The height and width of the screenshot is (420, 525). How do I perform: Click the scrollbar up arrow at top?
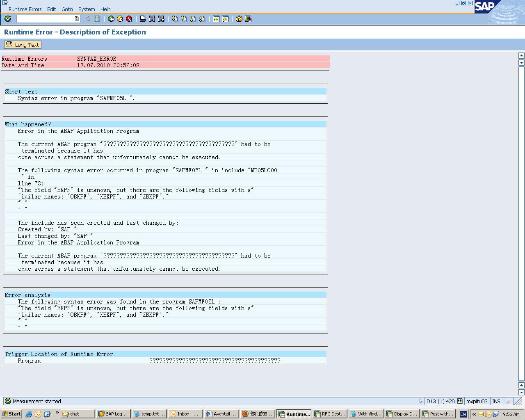[x=522, y=55]
